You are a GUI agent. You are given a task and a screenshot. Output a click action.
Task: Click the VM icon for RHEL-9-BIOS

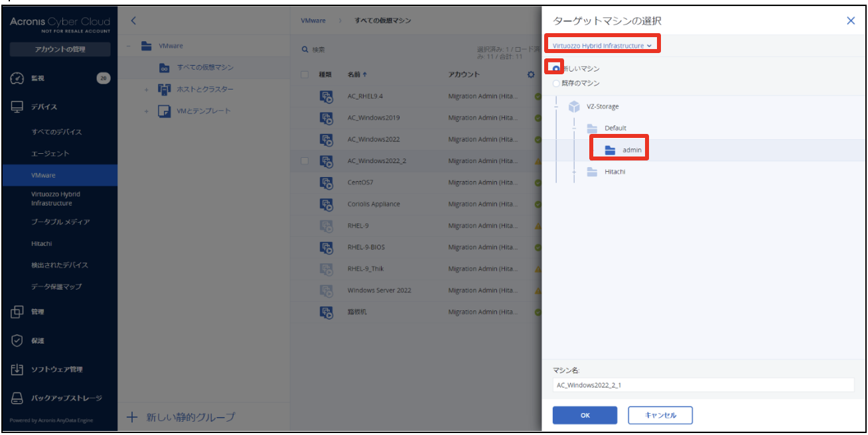pyautogui.click(x=326, y=247)
